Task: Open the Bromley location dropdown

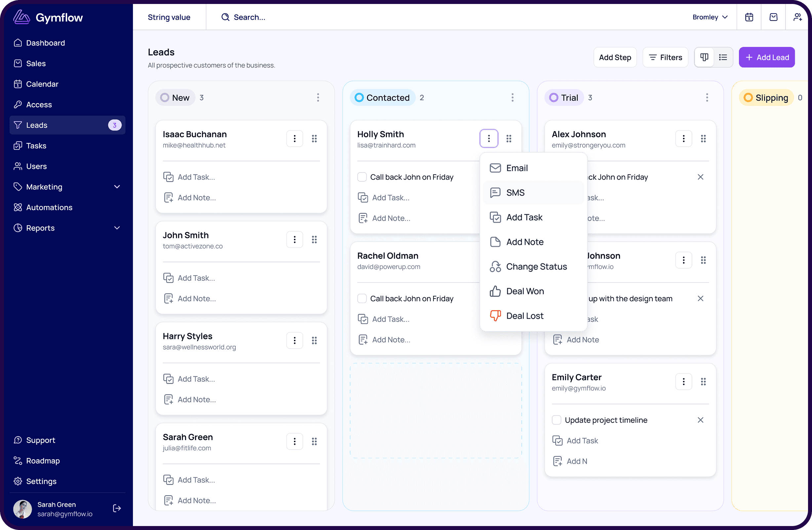Action: (710, 17)
